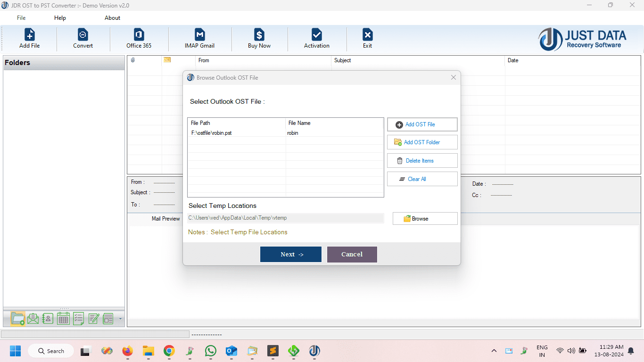Screen dimensions: 644x362
Task: Click the IMAP Gmail toolbar icon
Action: pyautogui.click(x=200, y=38)
